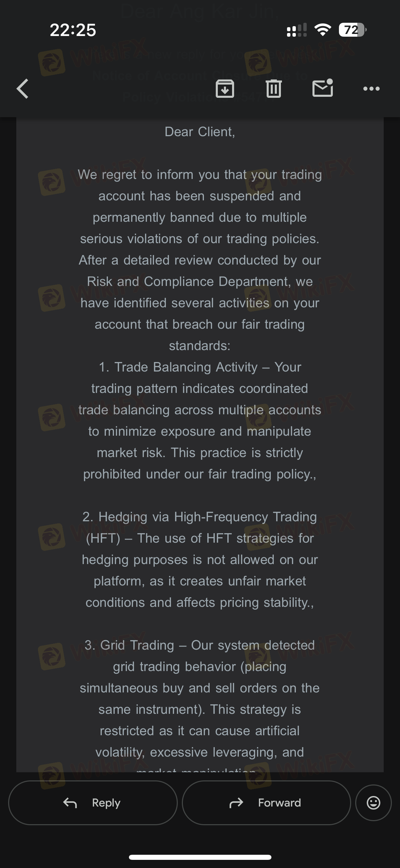Tap the "prohibited under our fair trading policy" line
The image size is (400, 868).
coord(200,474)
